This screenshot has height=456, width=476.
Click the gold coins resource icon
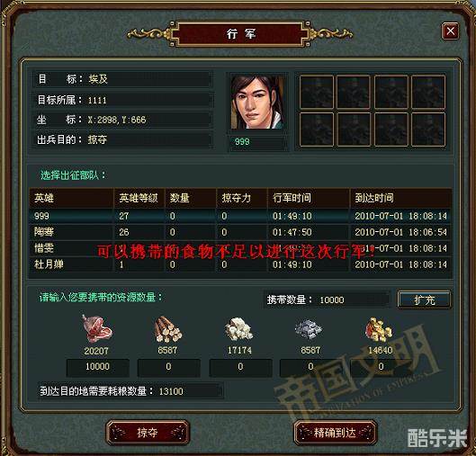point(379,329)
